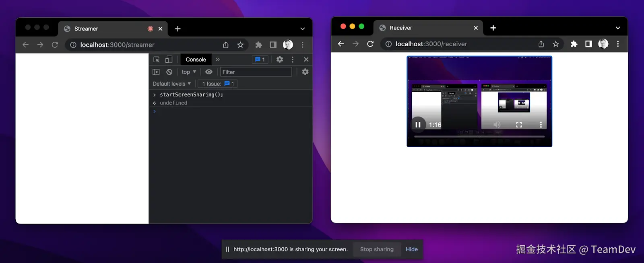Screen dimensions: 644x263
Task: Expand tab search chevron in Streamer window
Action: coord(303,29)
